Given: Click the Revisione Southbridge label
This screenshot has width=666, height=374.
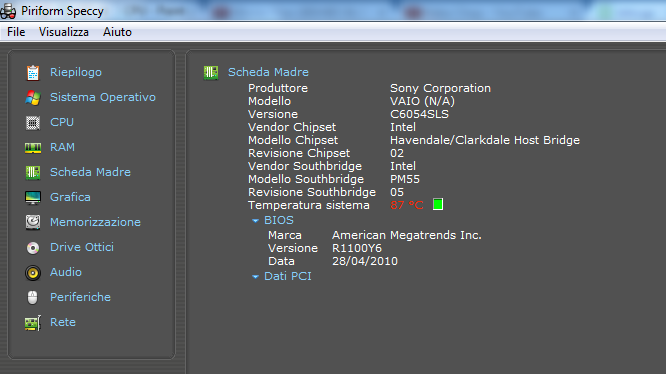Looking at the screenshot, I should pos(312,192).
